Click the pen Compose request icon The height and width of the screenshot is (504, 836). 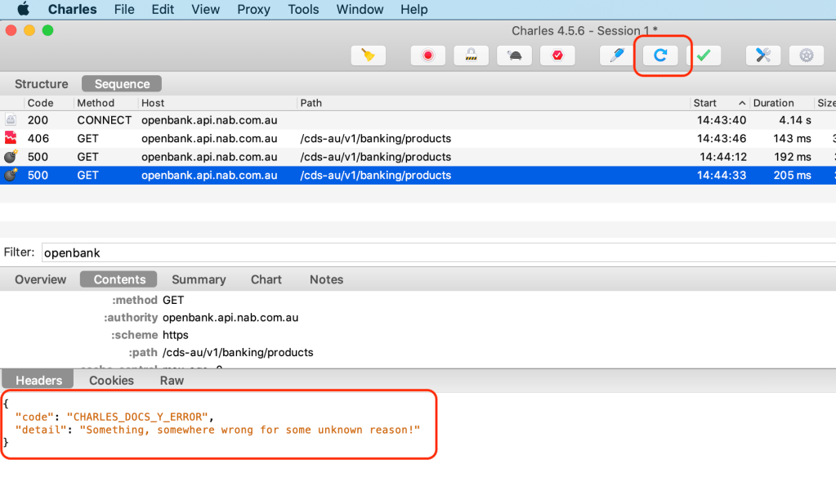coord(617,56)
